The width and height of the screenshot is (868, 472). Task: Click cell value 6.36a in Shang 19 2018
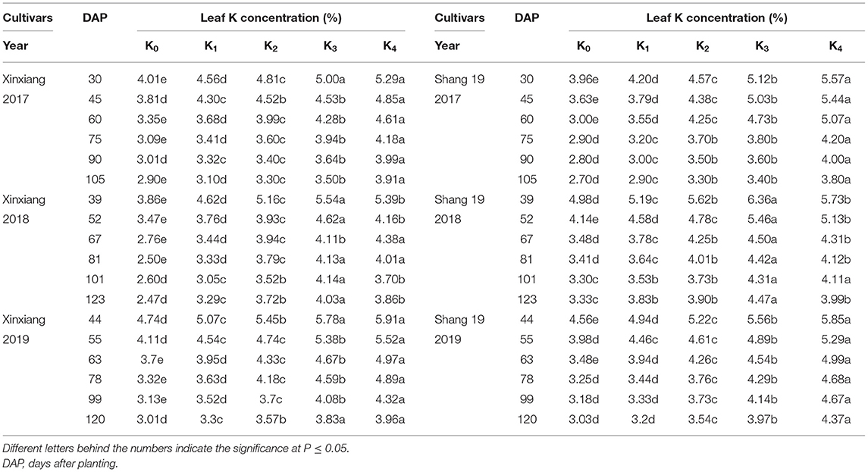[762, 199]
